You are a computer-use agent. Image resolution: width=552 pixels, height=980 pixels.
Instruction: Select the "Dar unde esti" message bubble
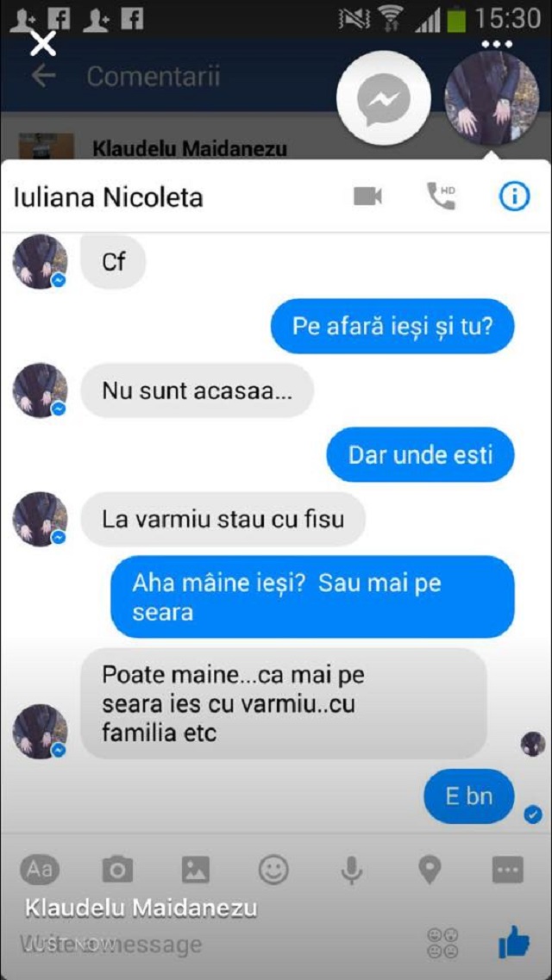tap(420, 454)
